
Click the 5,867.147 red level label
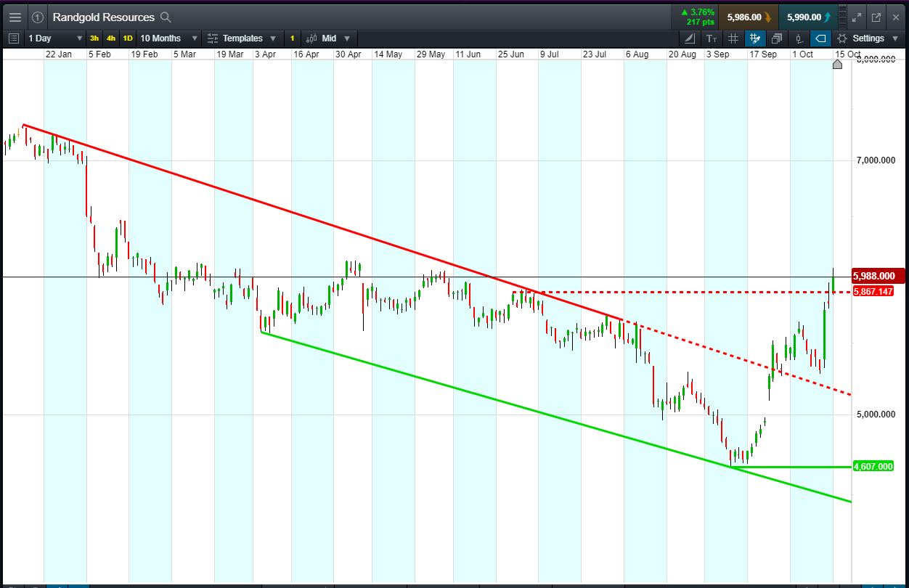[873, 291]
